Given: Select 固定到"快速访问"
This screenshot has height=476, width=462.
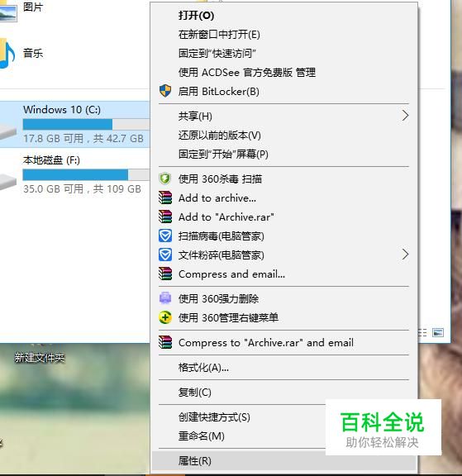Looking at the screenshot, I should [x=284, y=54].
